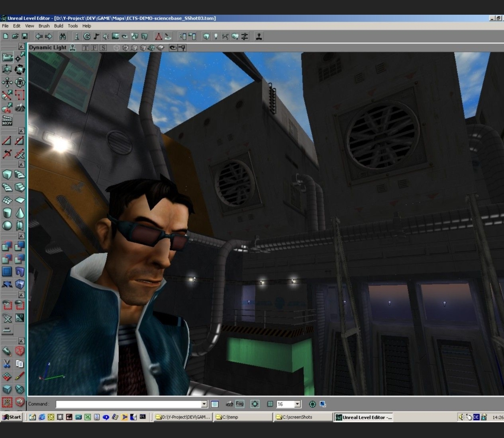Choose the Cube brush builder
504x438 pixels.
(7, 174)
